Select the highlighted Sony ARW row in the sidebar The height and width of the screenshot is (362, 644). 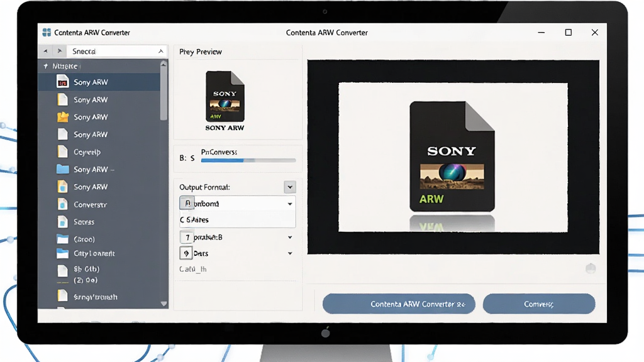99,82
